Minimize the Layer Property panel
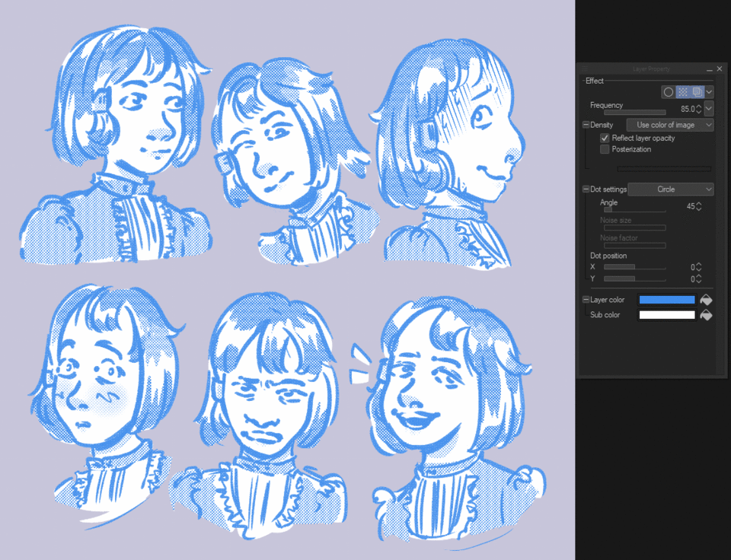Image resolution: width=731 pixels, height=560 pixels. (x=709, y=69)
